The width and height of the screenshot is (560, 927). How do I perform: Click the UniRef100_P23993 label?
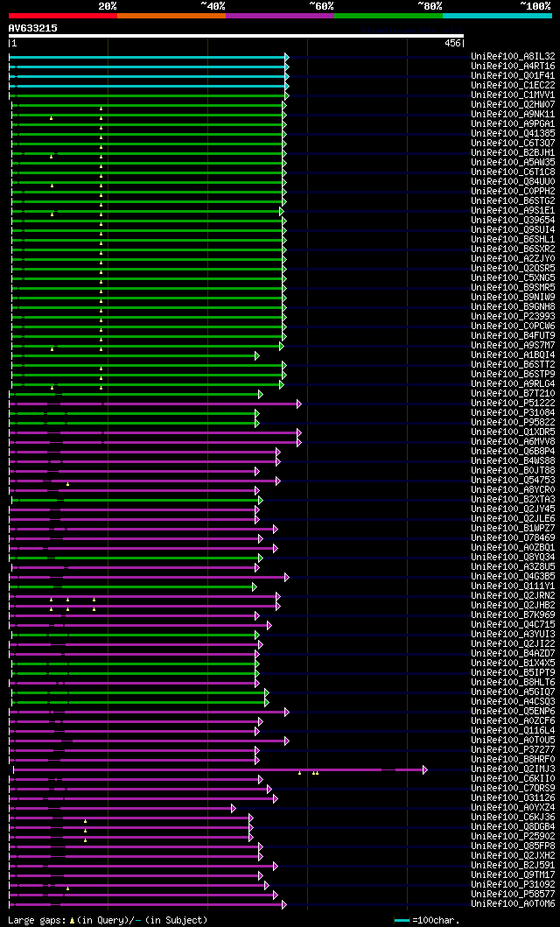click(x=513, y=317)
